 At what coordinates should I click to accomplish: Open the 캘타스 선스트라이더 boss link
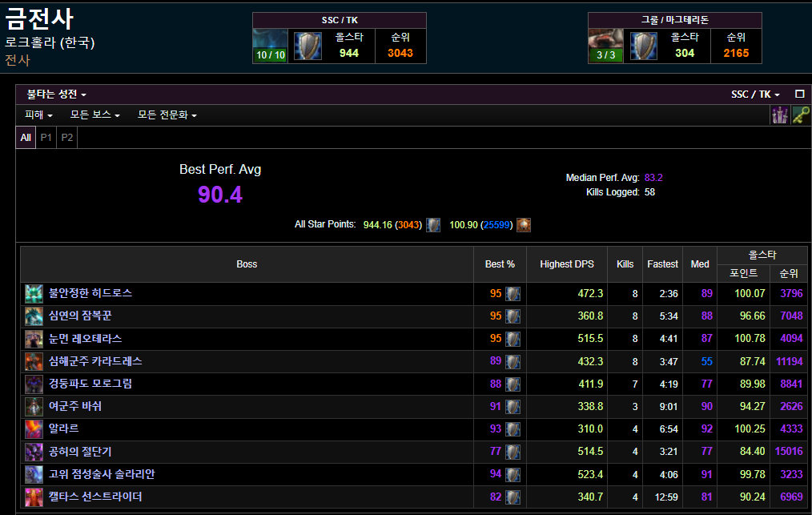pos(95,497)
